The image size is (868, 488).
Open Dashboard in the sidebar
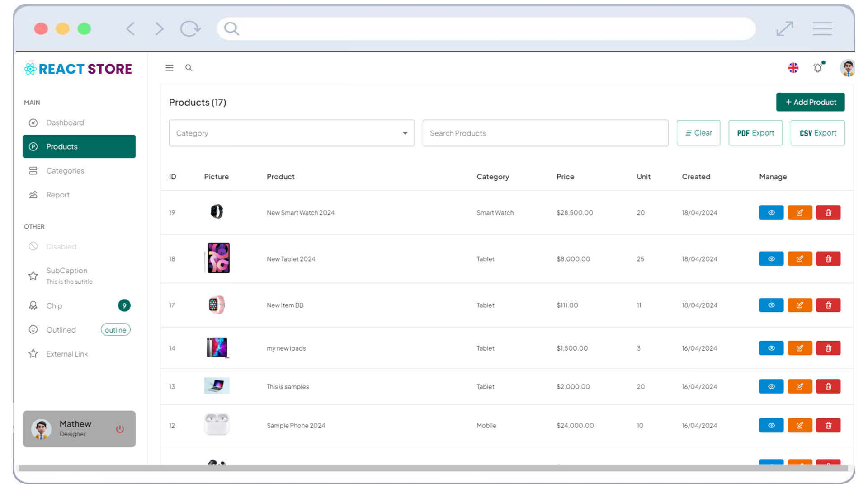[79, 122]
